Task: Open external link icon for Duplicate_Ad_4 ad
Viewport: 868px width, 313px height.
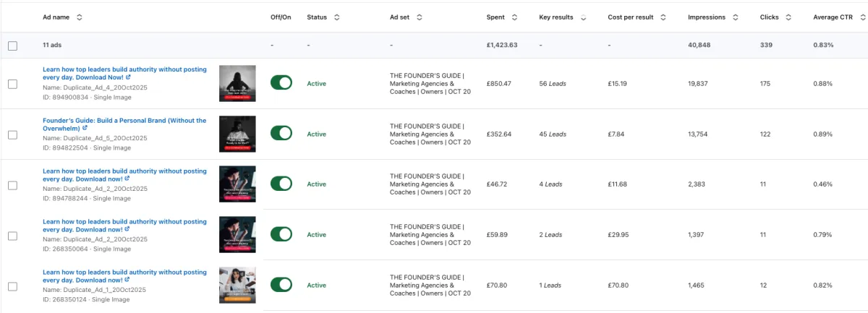Action: pyautogui.click(x=128, y=77)
